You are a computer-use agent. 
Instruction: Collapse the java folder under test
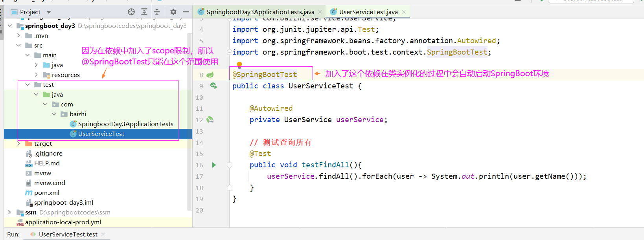coord(36,95)
